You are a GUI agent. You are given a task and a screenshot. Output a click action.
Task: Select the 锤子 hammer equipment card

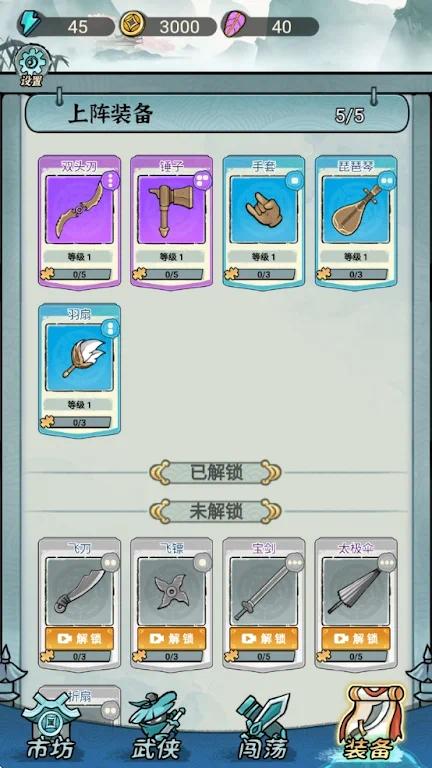click(x=171, y=222)
